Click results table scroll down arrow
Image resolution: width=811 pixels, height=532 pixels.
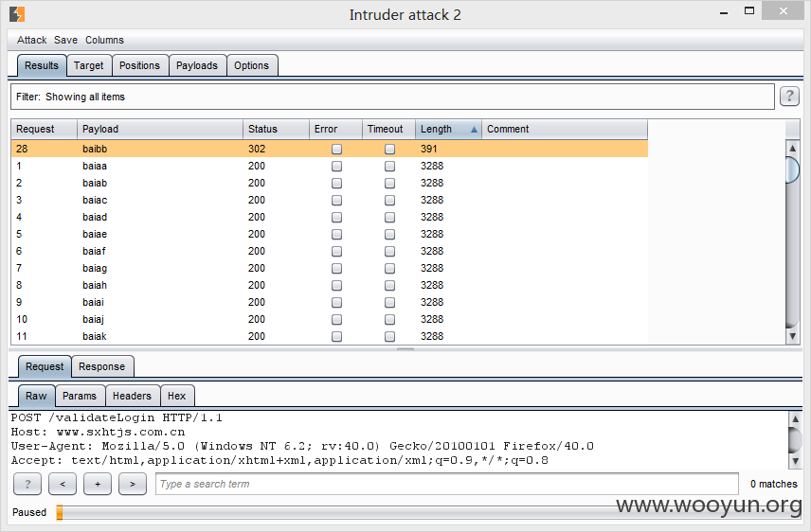[x=792, y=336]
